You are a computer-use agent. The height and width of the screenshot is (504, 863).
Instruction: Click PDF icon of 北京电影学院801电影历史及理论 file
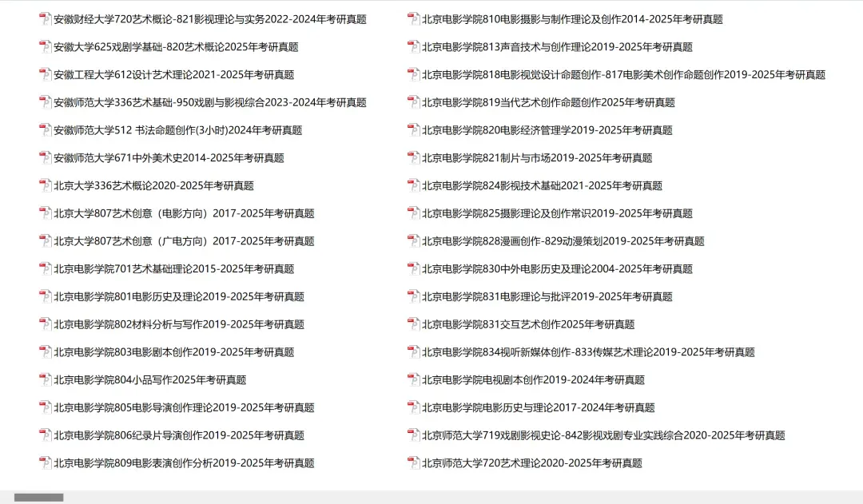point(45,296)
